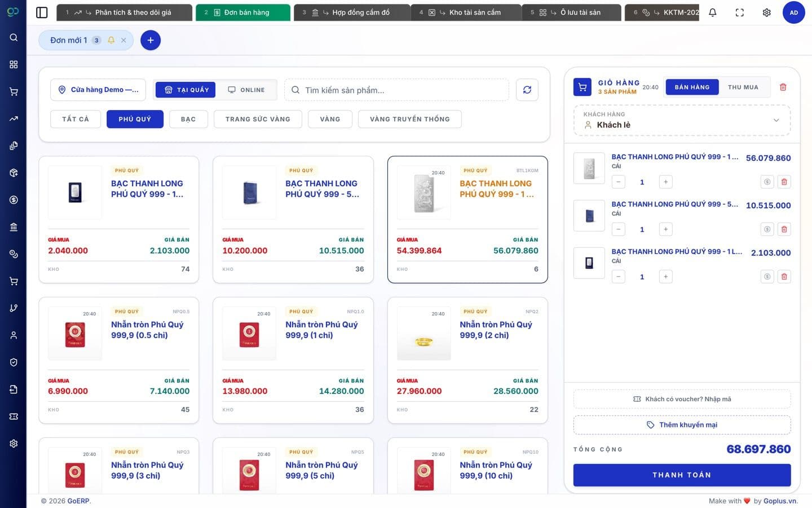This screenshot has width=812, height=508.
Task: Click the sidebar toggle panel icon
Action: (42, 12)
